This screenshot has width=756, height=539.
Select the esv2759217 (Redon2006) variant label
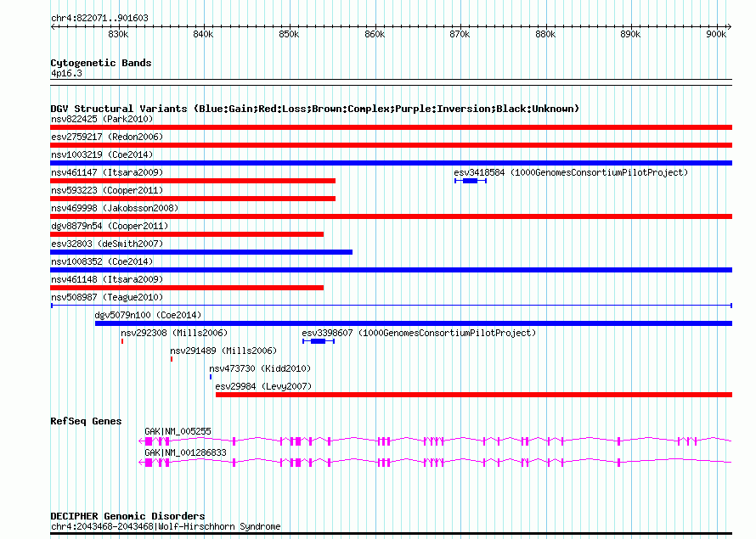(107, 137)
